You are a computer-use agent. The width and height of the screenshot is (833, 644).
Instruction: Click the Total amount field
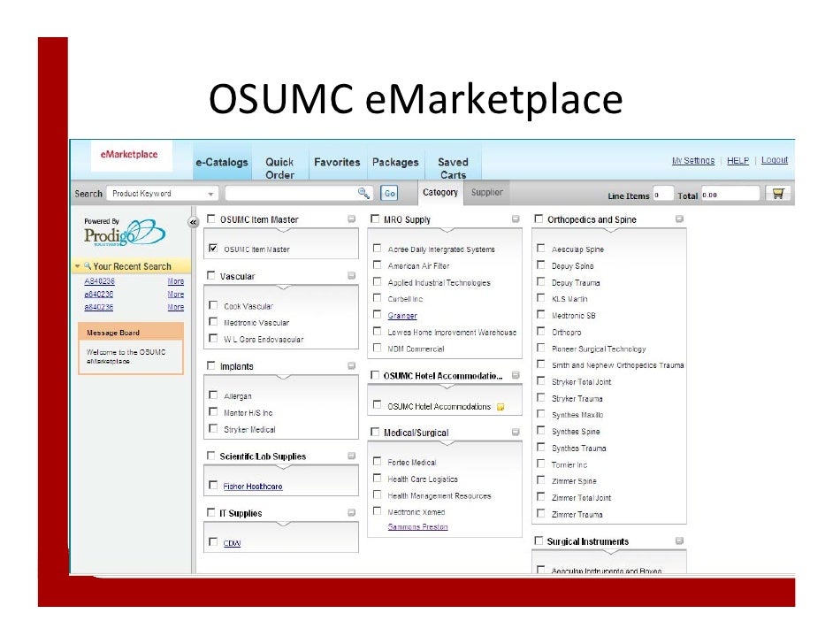point(730,195)
